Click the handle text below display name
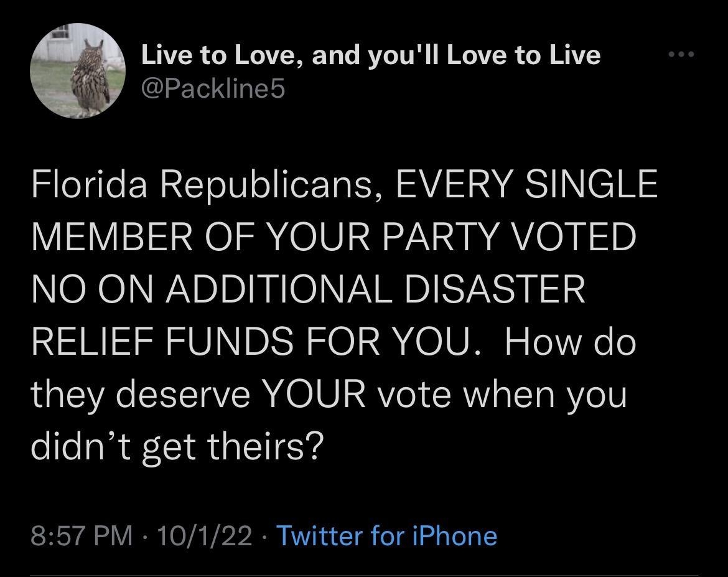 pyautogui.click(x=213, y=88)
